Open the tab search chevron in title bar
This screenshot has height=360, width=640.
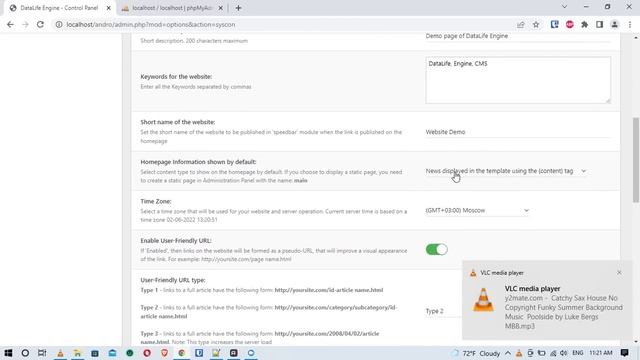564,7
